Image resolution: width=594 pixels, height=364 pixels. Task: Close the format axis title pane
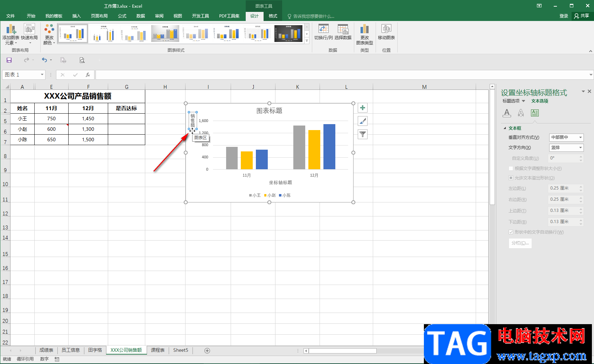pos(589,91)
